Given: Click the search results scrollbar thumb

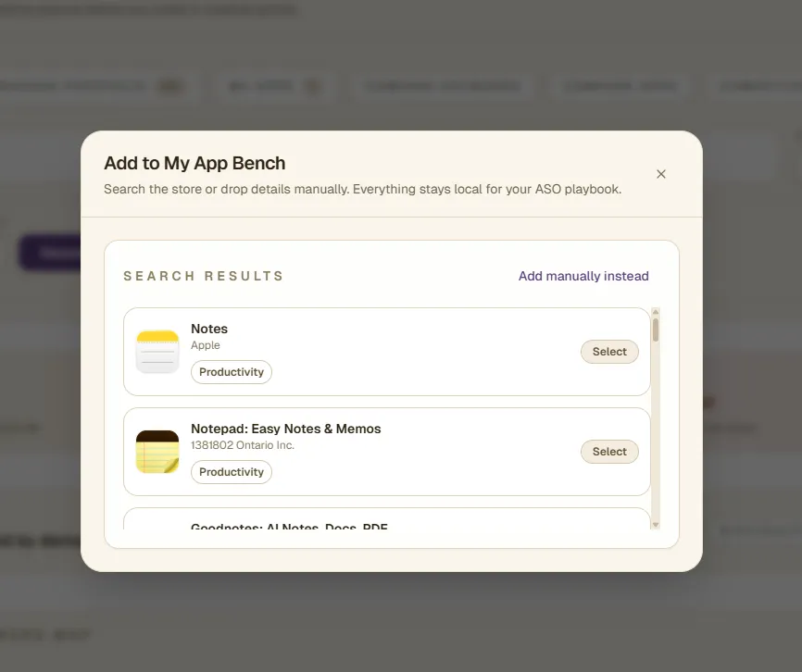Looking at the screenshot, I should pyautogui.click(x=656, y=329).
